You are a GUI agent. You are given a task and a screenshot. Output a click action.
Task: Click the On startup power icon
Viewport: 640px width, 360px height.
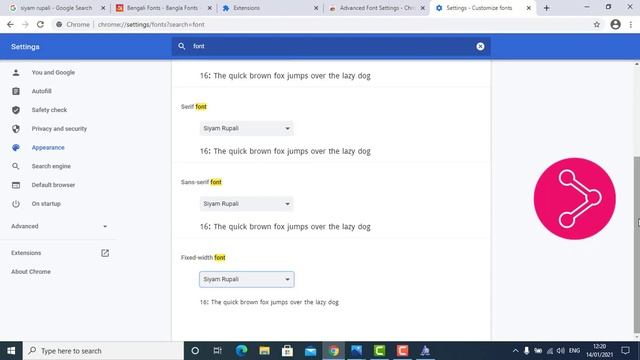coord(16,204)
